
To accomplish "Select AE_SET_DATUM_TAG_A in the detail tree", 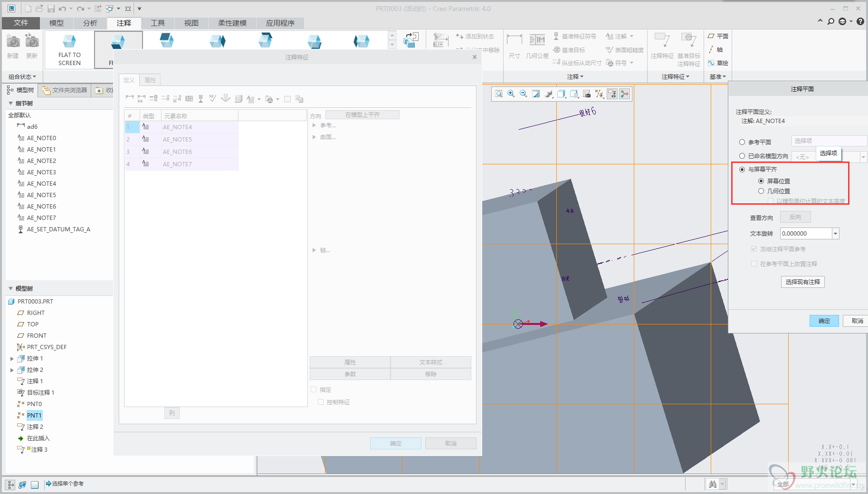I will coord(58,229).
